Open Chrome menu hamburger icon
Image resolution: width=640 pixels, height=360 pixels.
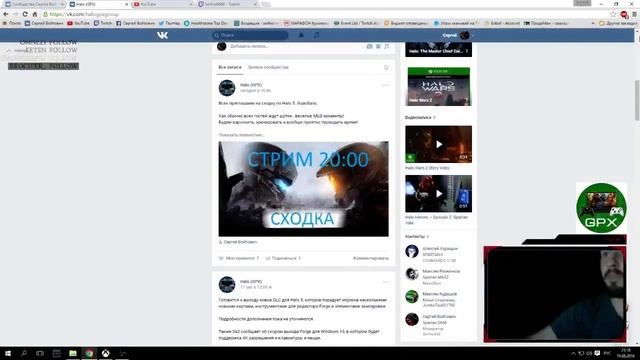634,14
